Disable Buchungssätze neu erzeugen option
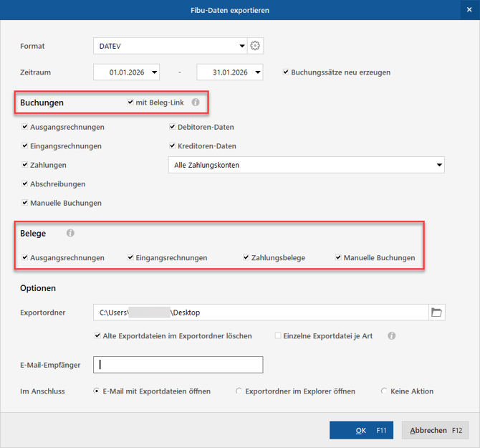This screenshot has width=480, height=448. point(286,72)
